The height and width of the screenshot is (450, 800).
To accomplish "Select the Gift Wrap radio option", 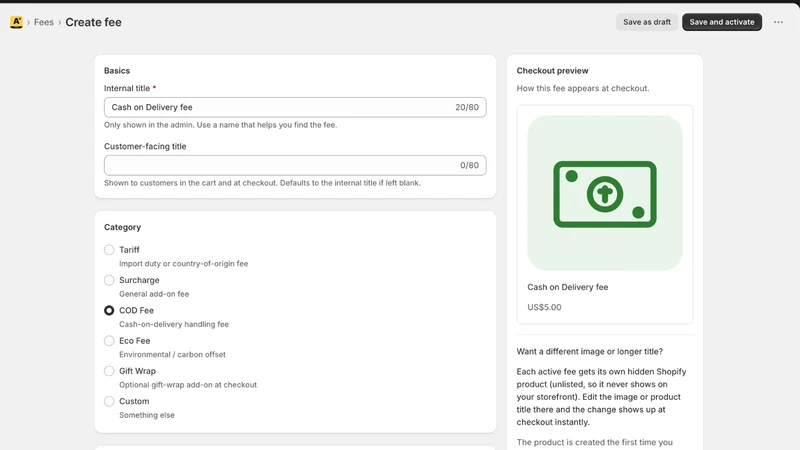I will [109, 371].
